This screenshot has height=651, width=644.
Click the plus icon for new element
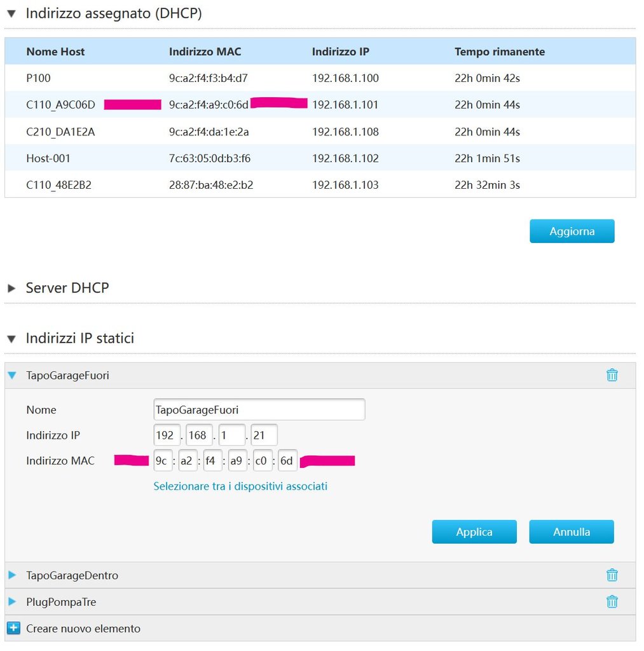[13, 628]
